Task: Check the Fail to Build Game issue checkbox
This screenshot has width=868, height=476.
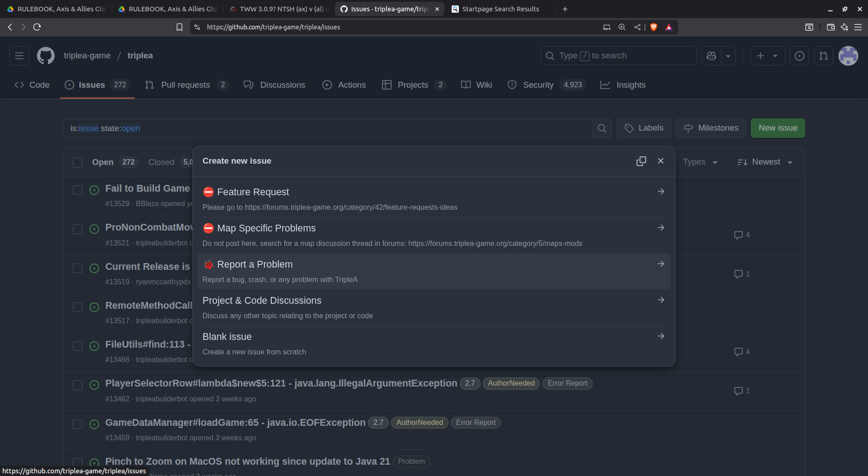Action: (x=77, y=190)
